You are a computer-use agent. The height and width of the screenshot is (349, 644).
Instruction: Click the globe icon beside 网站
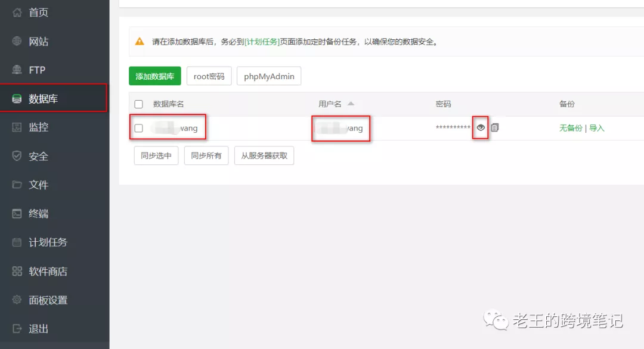pyautogui.click(x=17, y=41)
